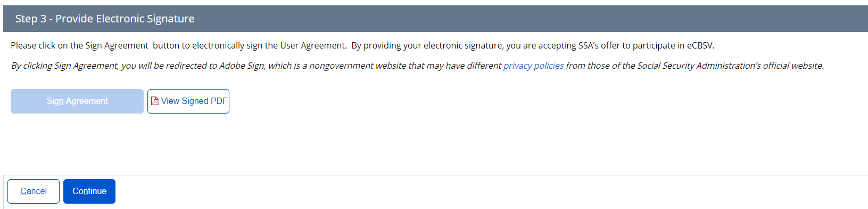Click the 'nongovernment website' phrase in the notice
The width and height of the screenshot is (868, 209).
tap(358, 66)
